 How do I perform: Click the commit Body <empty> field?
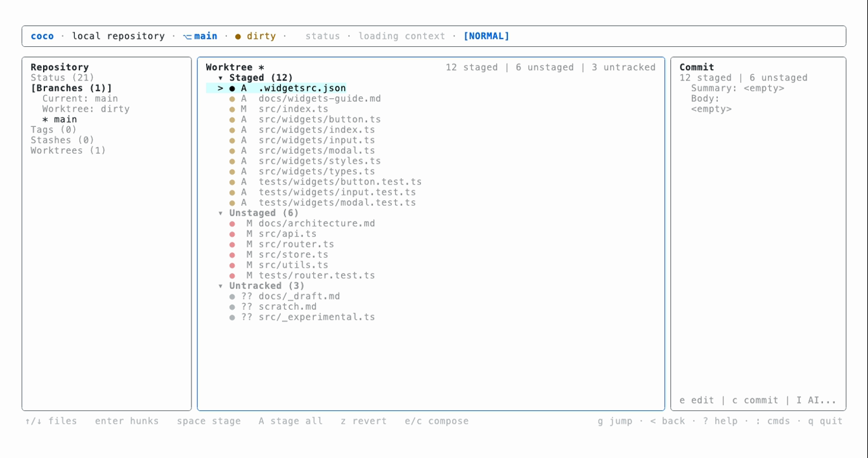click(x=711, y=109)
